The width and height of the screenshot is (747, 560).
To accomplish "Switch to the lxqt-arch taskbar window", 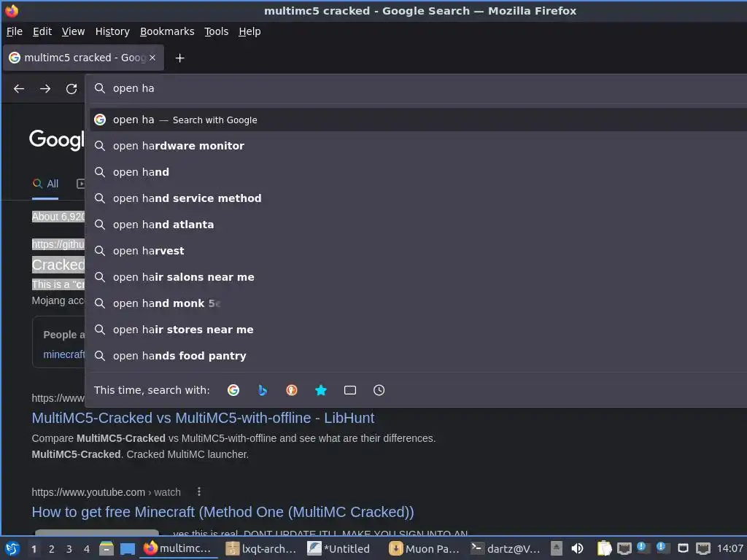I will (262, 548).
